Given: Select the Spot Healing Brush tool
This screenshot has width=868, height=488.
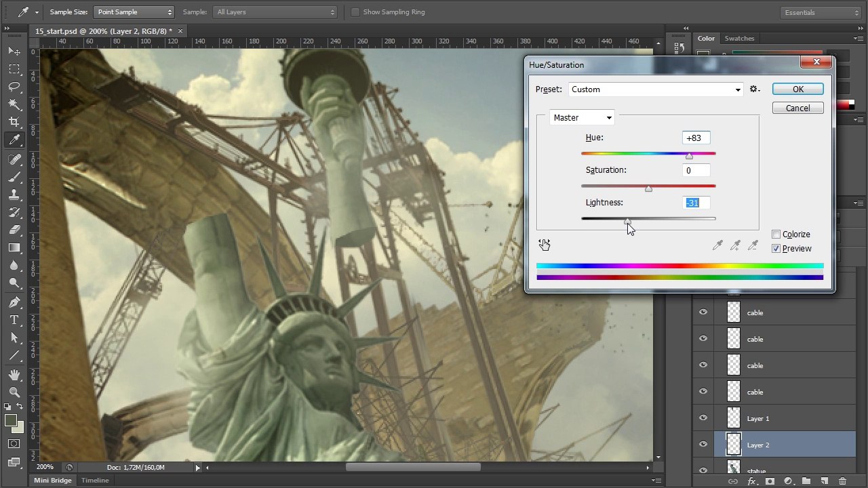Looking at the screenshot, I should 14,160.
